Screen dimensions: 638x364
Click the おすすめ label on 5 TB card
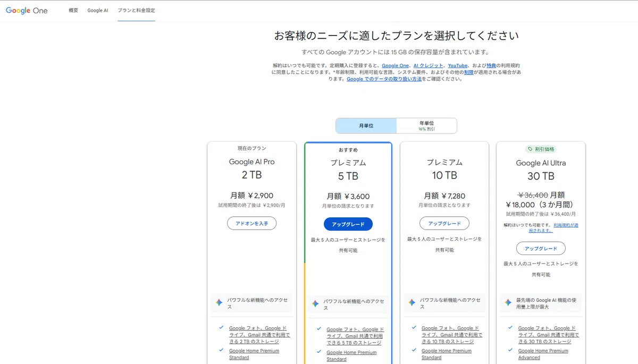[348, 150]
